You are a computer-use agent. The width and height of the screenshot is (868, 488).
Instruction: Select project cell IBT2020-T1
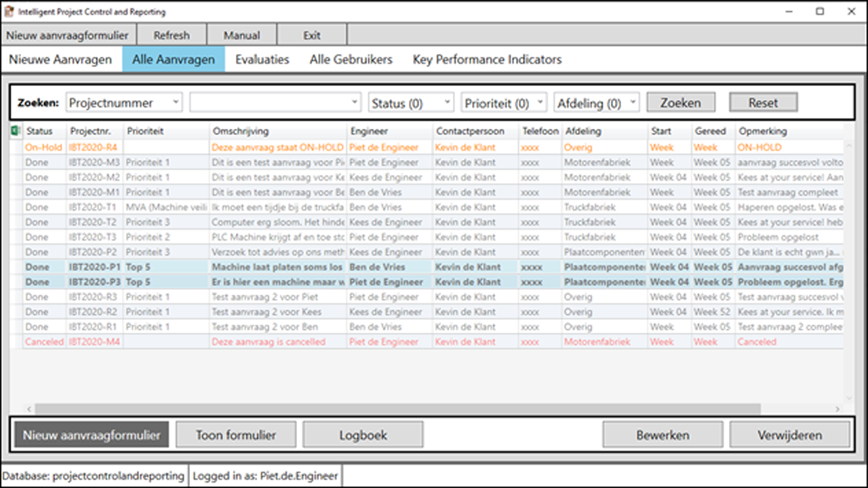(x=94, y=207)
